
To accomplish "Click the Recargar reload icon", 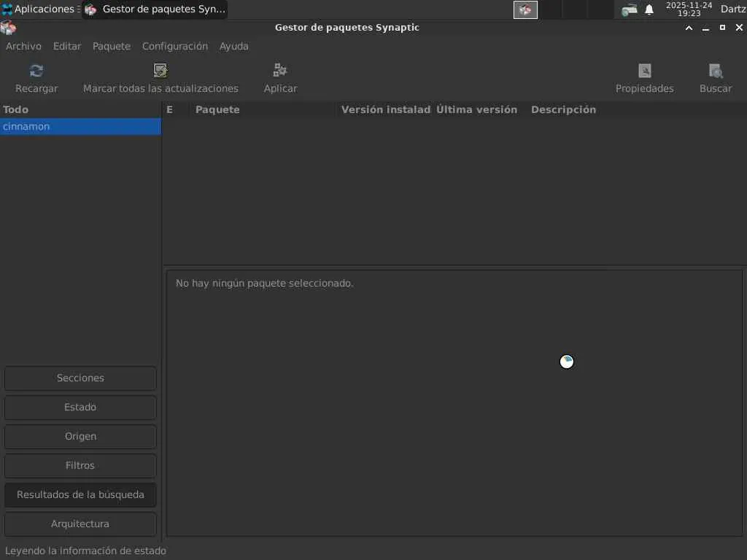I will click(36, 71).
